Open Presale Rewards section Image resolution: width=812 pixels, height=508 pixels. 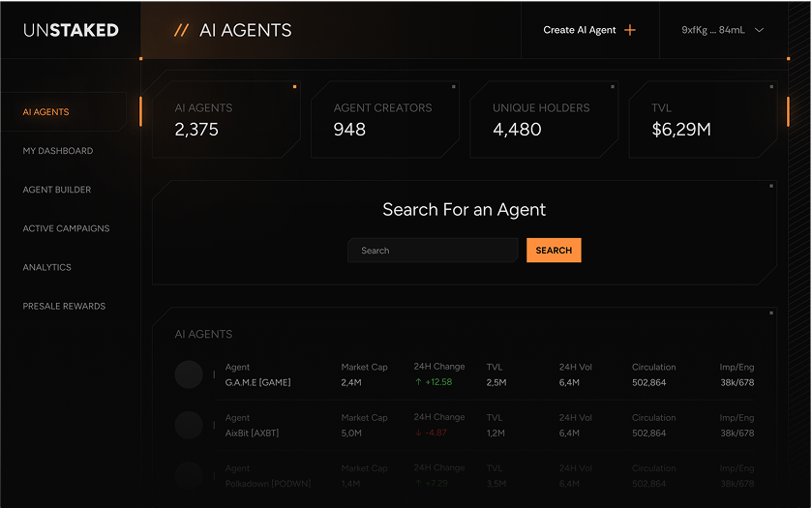[x=64, y=306]
